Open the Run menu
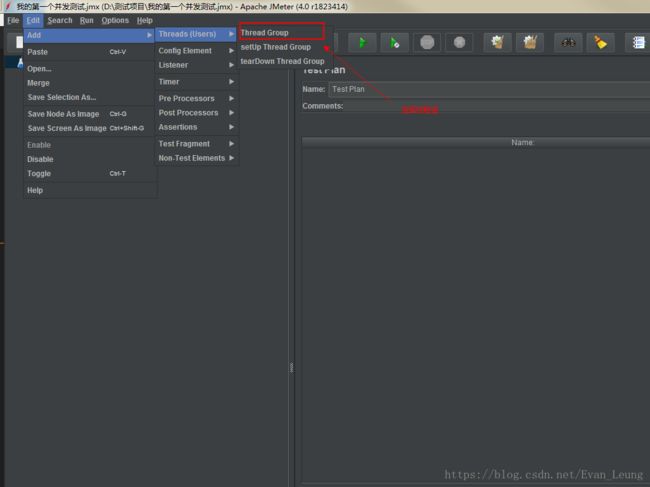The height and width of the screenshot is (487, 650). point(87,20)
